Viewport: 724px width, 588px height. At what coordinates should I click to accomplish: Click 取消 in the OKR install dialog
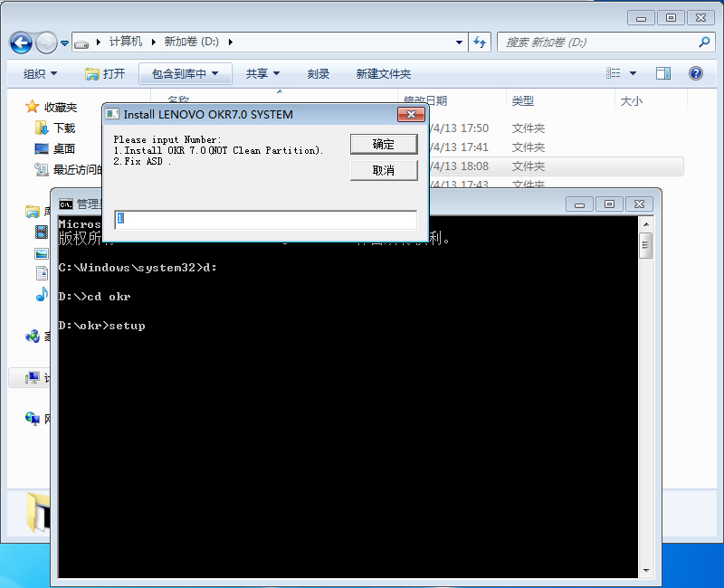point(384,170)
